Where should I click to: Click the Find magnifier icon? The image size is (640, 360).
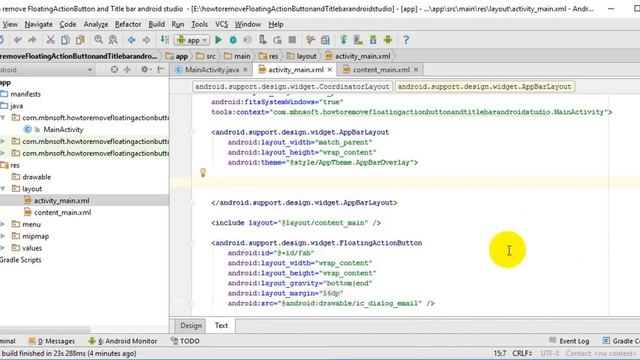click(99, 40)
